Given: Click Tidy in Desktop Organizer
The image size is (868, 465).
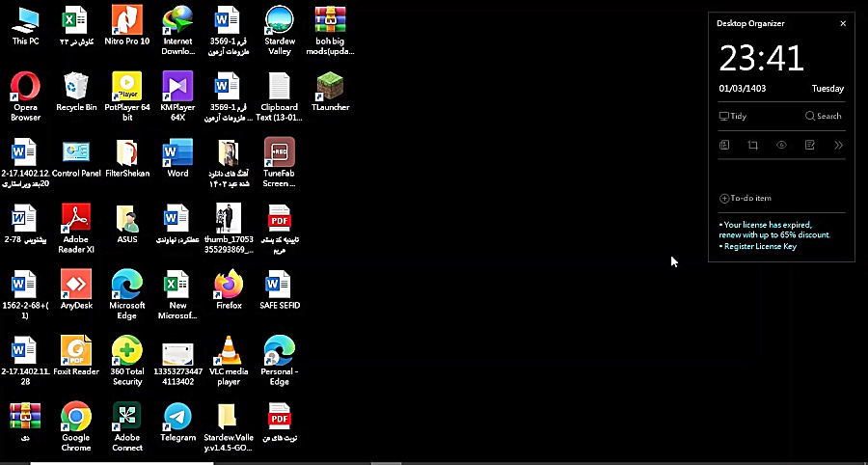Looking at the screenshot, I should click(x=732, y=116).
